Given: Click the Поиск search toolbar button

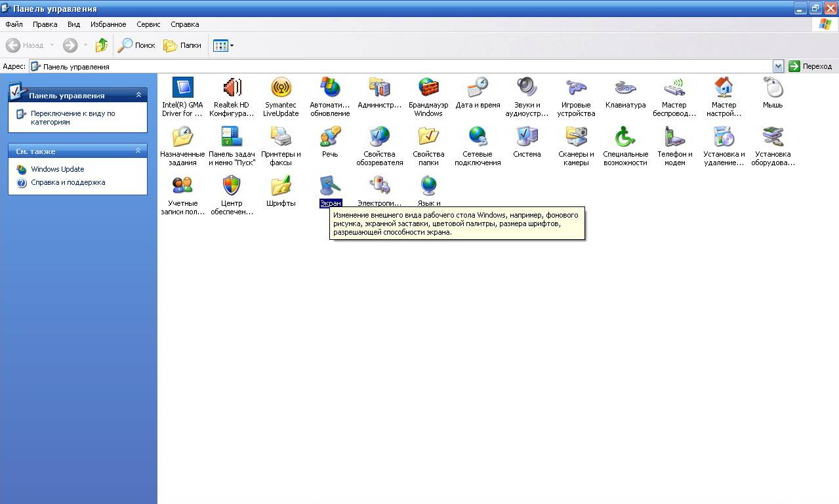Looking at the screenshot, I should [136, 45].
